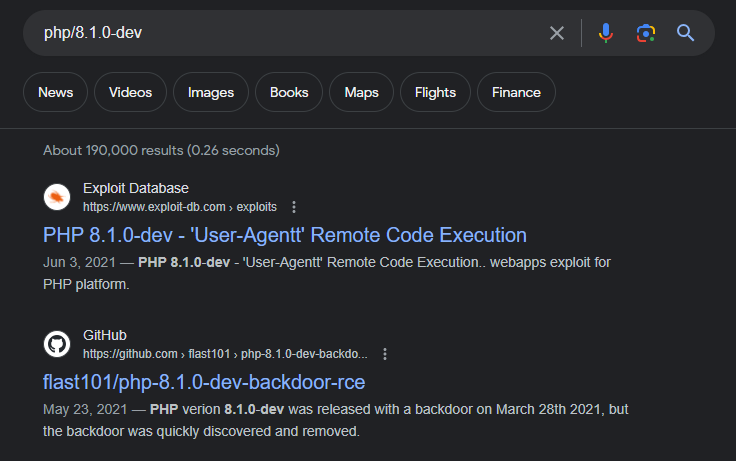Go to the Maps filter
736x461 pixels.
point(361,92)
